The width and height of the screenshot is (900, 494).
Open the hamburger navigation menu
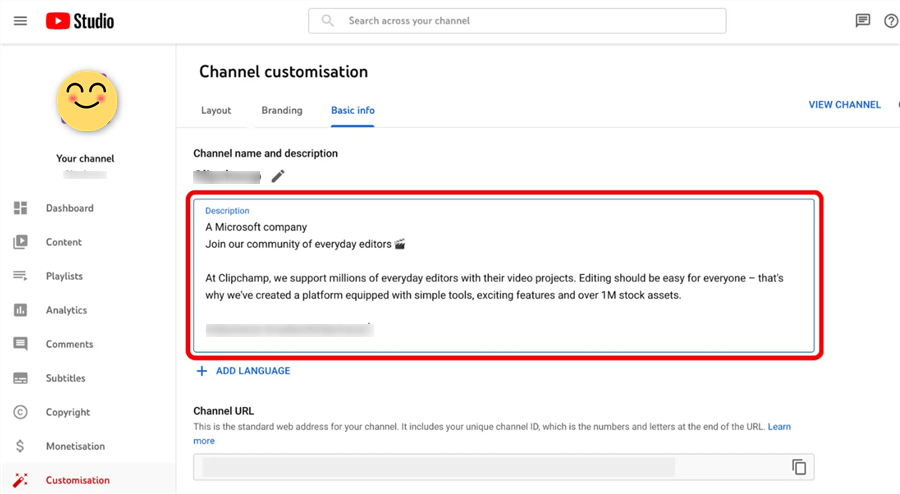(20, 21)
